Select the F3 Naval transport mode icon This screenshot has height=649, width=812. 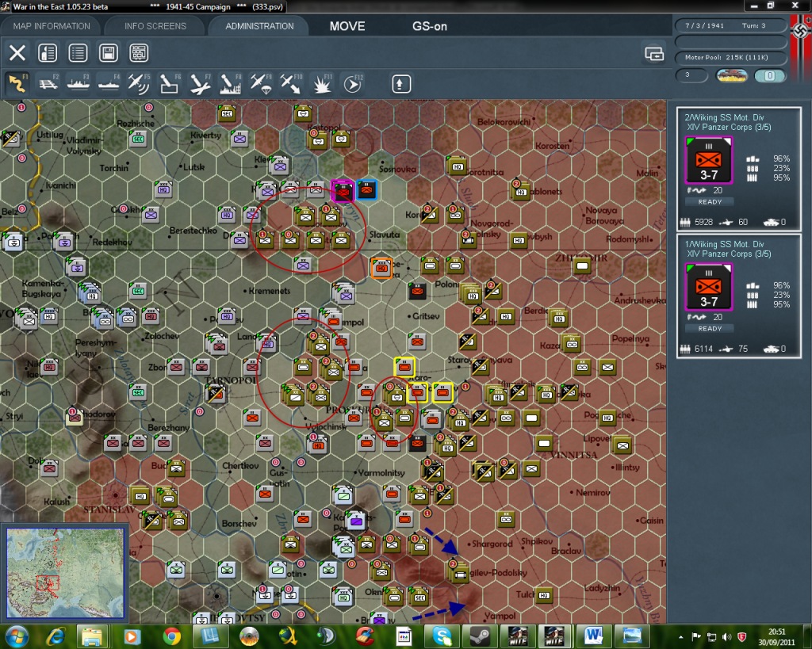[x=79, y=84]
